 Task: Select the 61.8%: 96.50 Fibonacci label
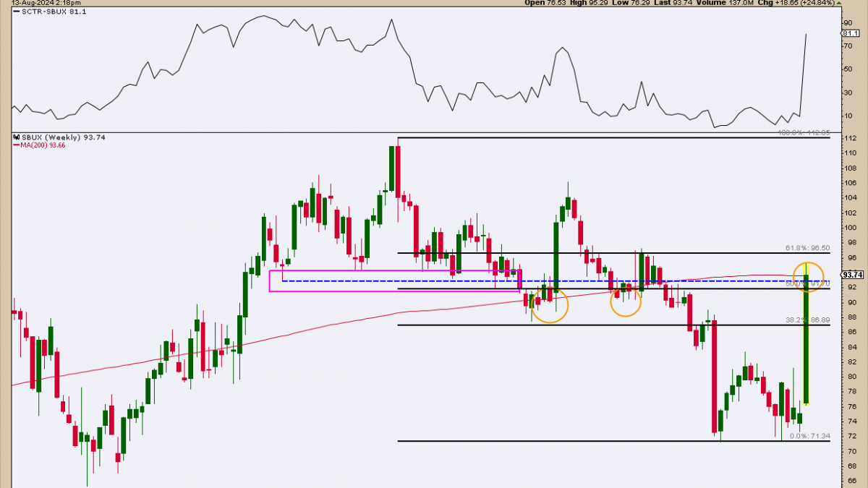pyautogui.click(x=807, y=247)
